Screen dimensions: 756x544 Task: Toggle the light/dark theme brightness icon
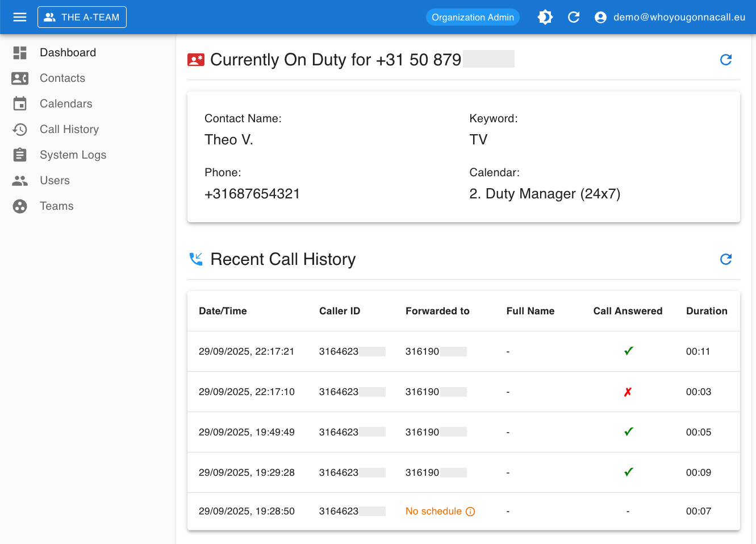click(545, 17)
